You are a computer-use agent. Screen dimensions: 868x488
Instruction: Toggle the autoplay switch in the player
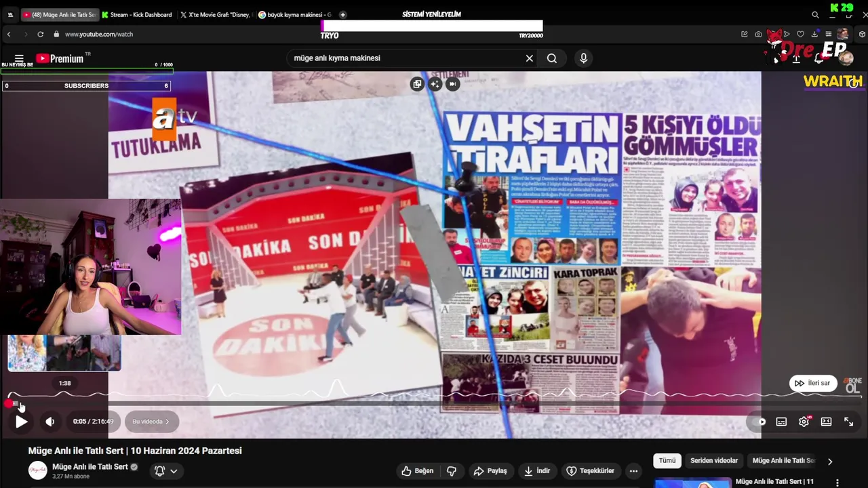point(758,422)
